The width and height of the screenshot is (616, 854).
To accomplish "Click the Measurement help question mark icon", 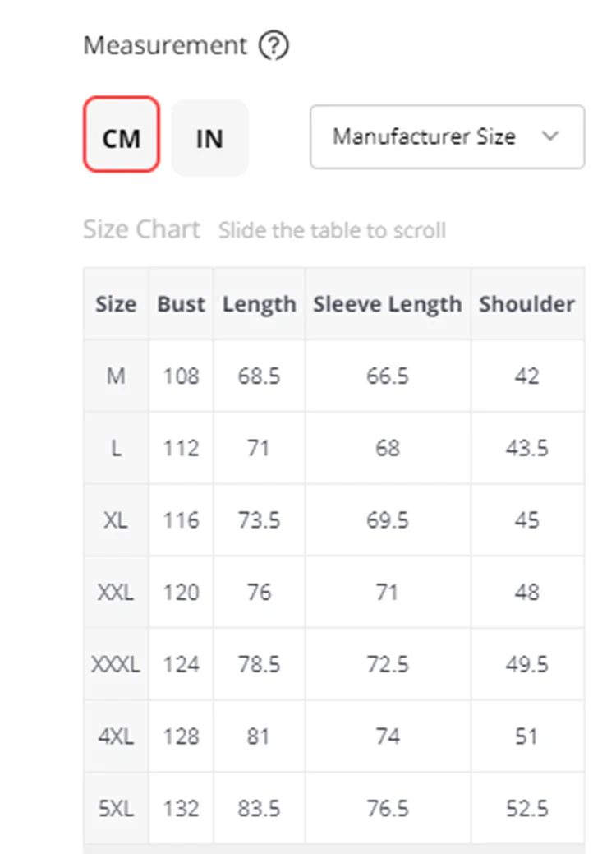I will pyautogui.click(x=274, y=46).
